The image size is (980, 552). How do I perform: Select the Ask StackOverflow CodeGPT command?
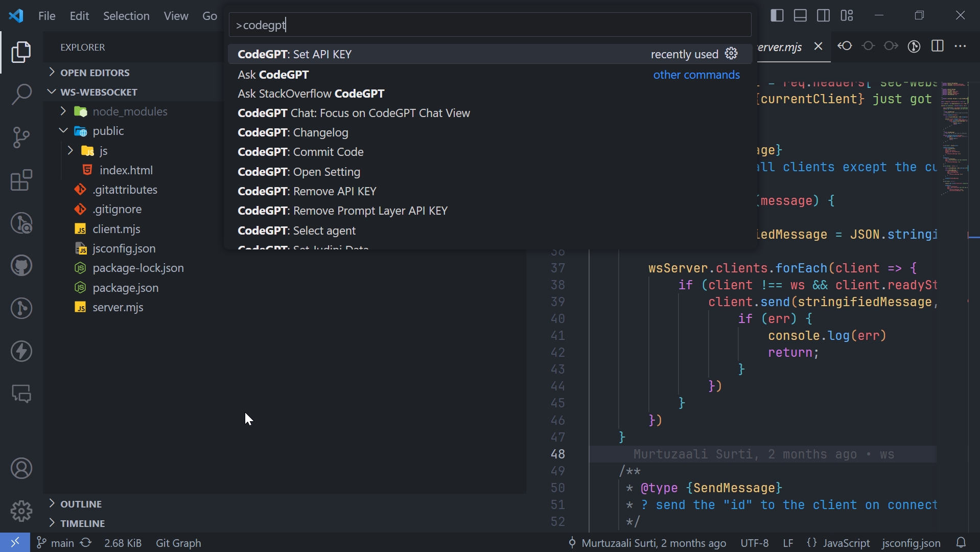(x=311, y=94)
